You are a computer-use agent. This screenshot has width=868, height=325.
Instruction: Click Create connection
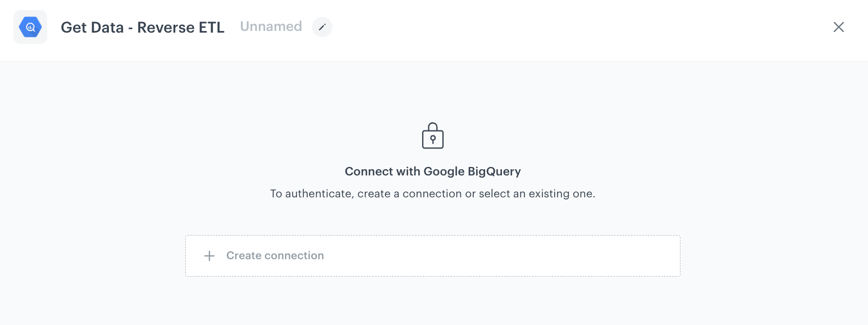click(x=275, y=256)
